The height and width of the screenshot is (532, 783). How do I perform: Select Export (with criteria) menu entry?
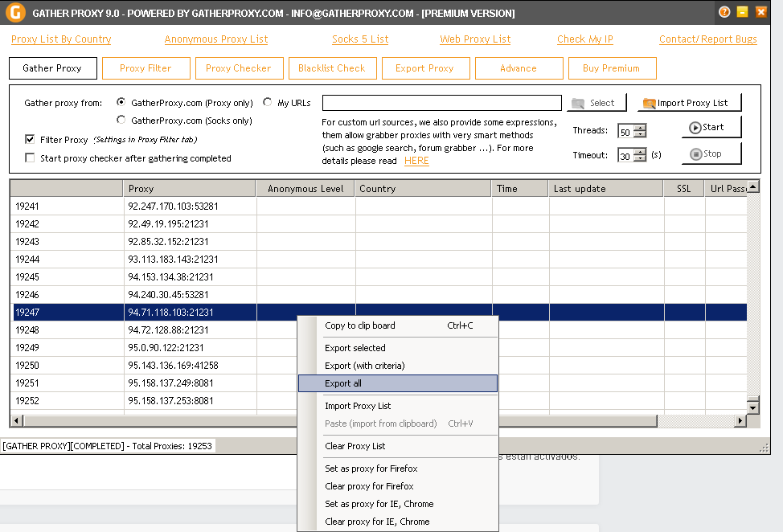[398, 366]
